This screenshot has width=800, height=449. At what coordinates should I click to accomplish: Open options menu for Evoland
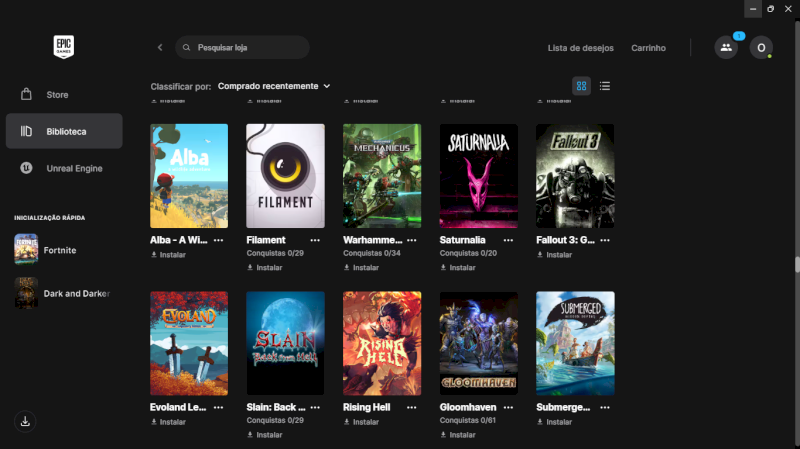pyautogui.click(x=218, y=408)
